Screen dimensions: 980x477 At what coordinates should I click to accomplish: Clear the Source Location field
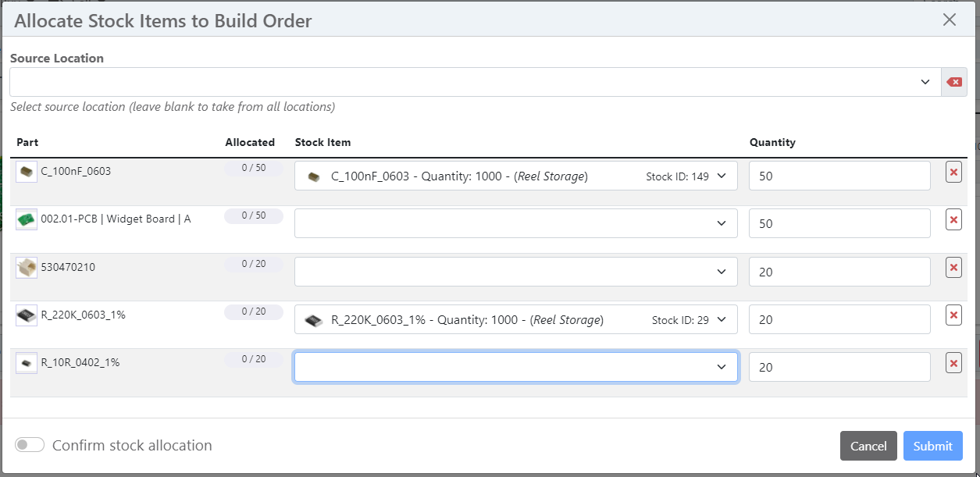tap(953, 82)
